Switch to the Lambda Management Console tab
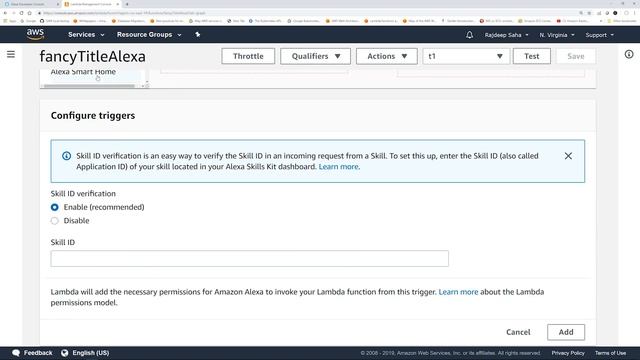 (x=92, y=4)
